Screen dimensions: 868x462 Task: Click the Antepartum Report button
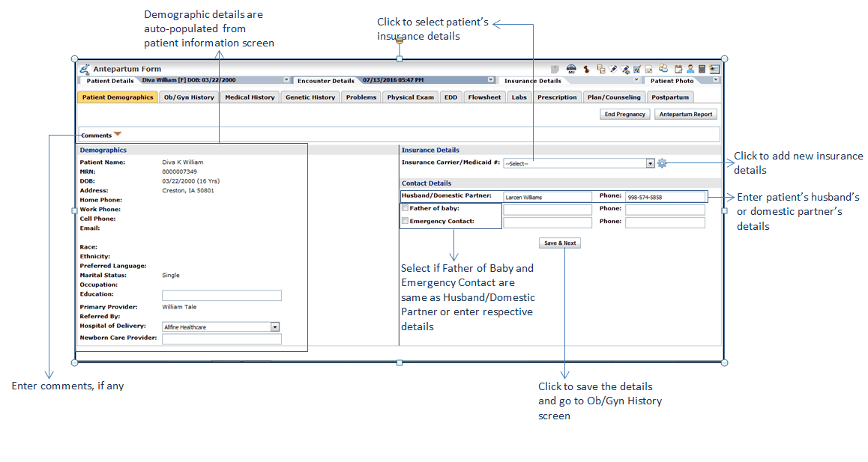[686, 115]
